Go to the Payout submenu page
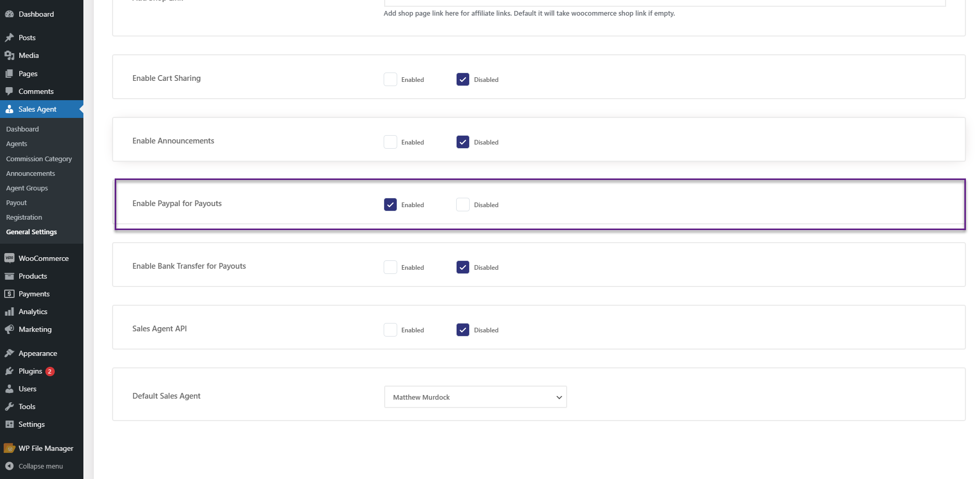 pyautogui.click(x=17, y=202)
